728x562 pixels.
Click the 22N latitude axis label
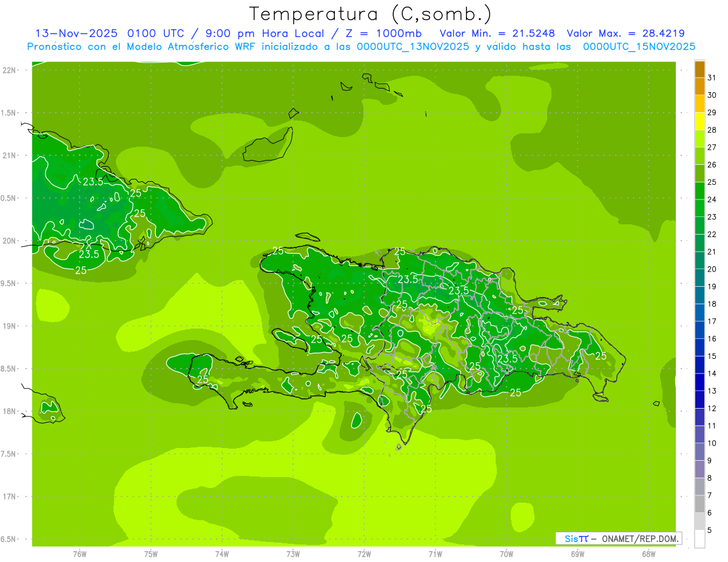pos(10,70)
